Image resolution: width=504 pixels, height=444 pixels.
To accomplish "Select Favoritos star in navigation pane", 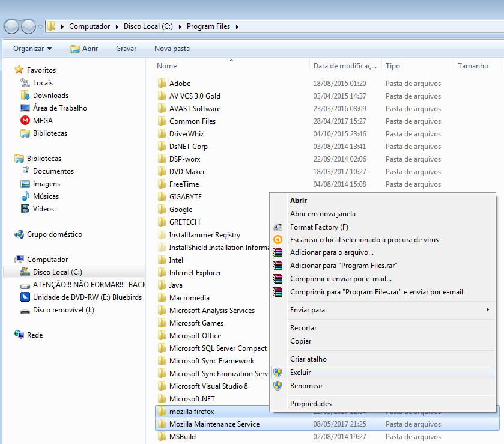I will tap(19, 70).
